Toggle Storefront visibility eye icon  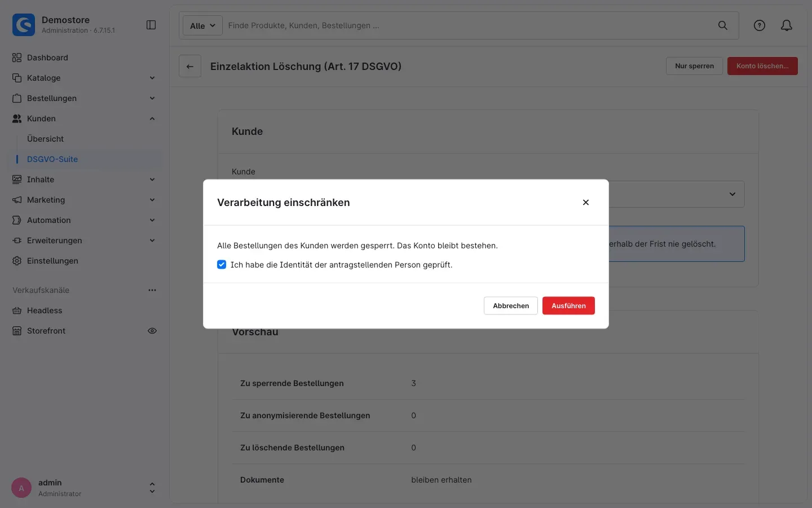(152, 331)
